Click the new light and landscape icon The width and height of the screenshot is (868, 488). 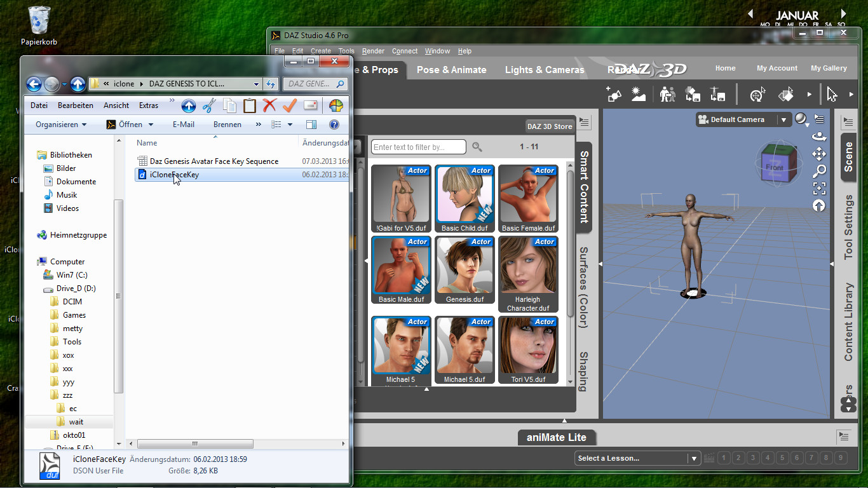tap(639, 94)
